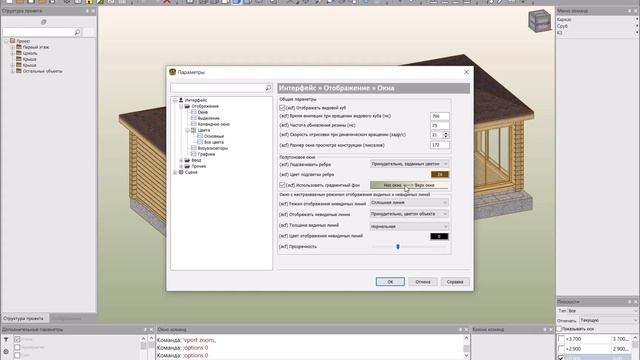The height and width of the screenshot is (360, 640).
Task: Select Основные under Цвета
Action: tap(214, 136)
